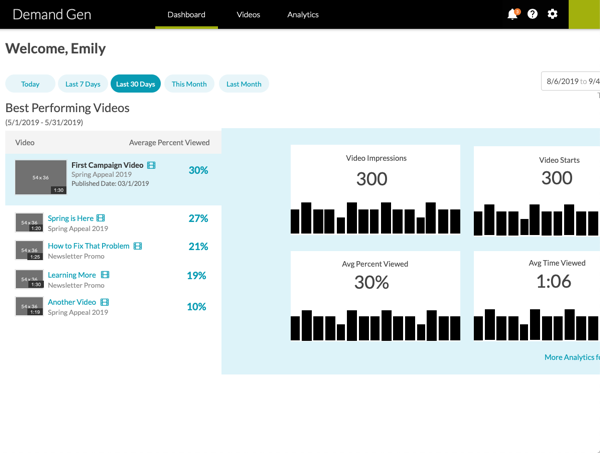Click the Video column header
Screen dimensions: 600x453
click(25, 143)
